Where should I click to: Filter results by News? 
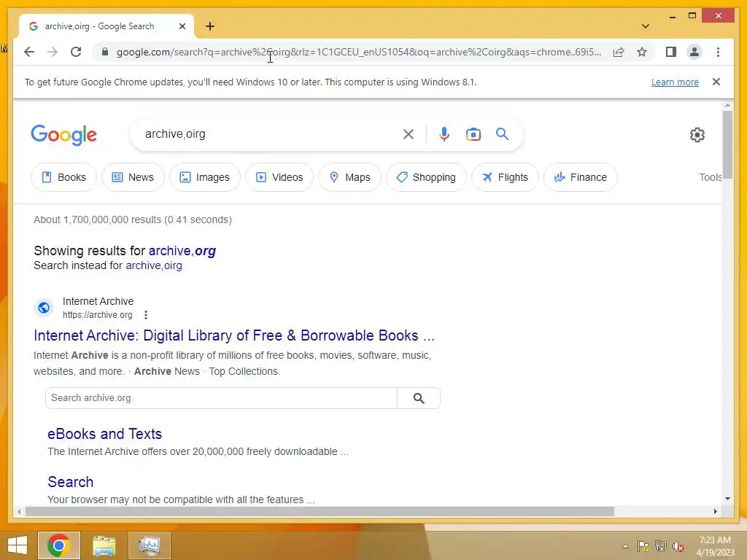(133, 177)
